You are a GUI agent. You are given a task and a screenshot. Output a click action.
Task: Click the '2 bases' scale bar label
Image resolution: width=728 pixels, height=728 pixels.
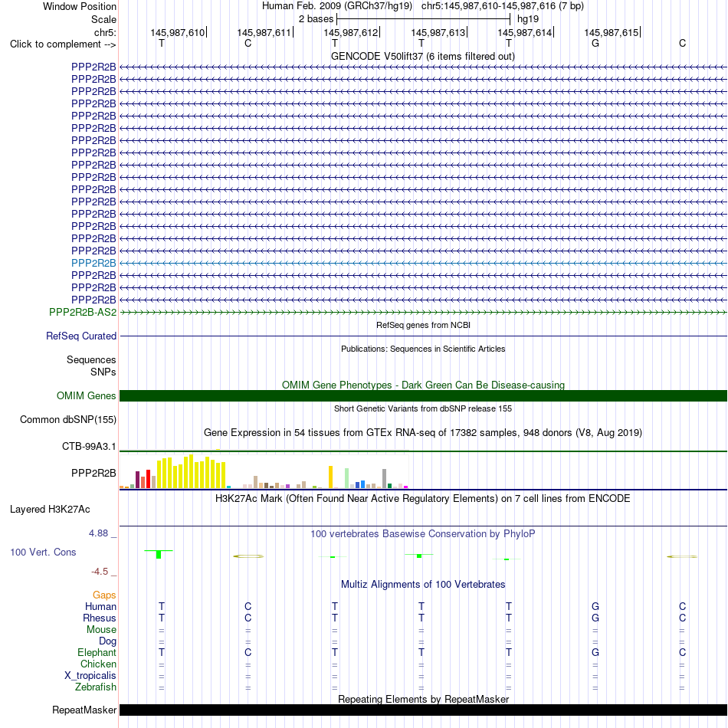(x=316, y=19)
